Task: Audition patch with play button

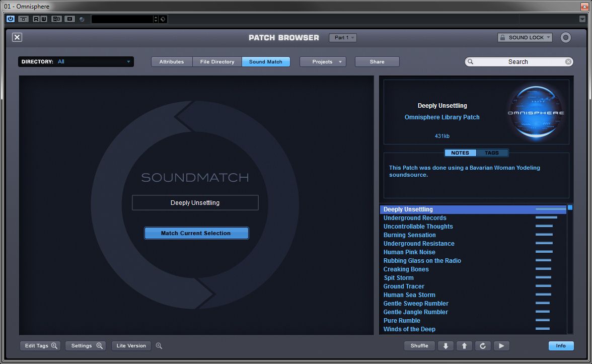Action: click(x=501, y=346)
